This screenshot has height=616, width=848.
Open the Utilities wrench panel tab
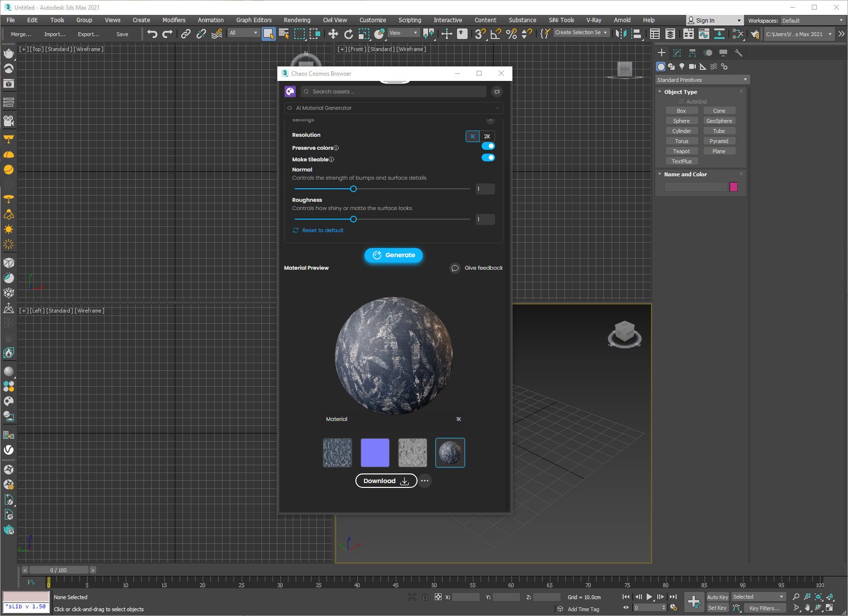[738, 52]
